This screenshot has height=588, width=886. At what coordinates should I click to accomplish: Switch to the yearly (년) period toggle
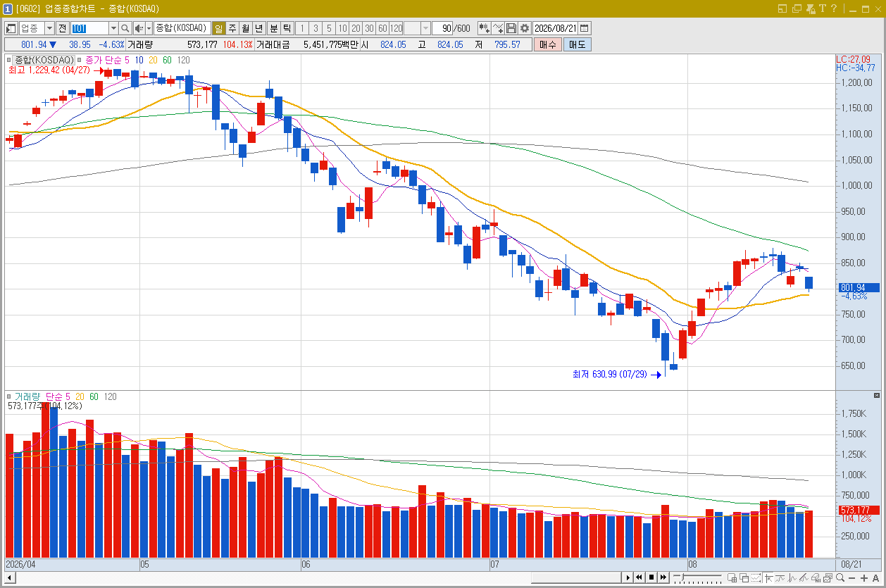pos(258,28)
